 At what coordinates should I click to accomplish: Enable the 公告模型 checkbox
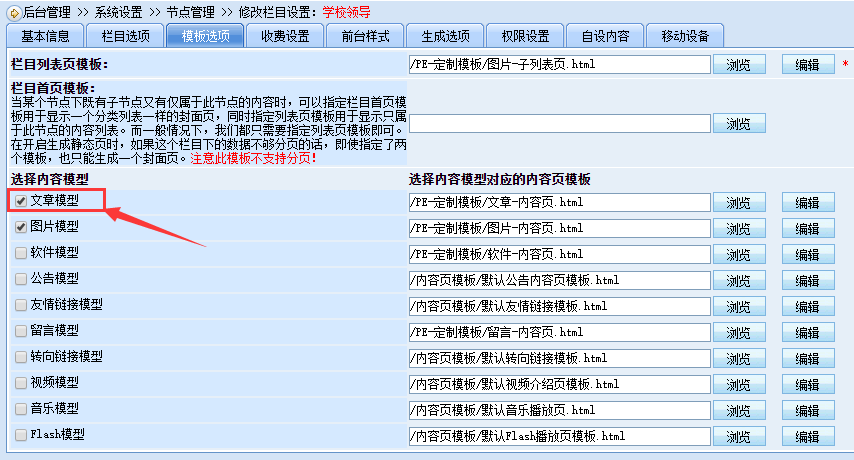[21, 279]
